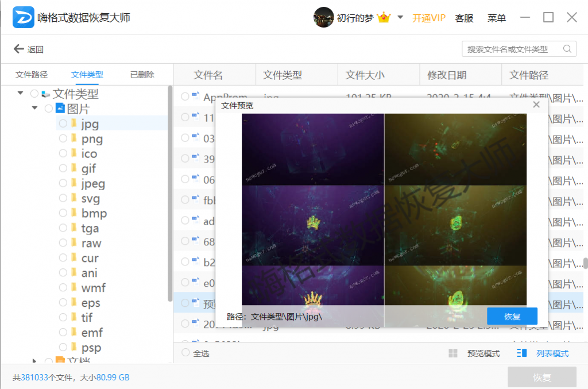Click file icon of row starting 03
Image resolution: width=588 pixels, height=389 pixels.
[x=195, y=137]
